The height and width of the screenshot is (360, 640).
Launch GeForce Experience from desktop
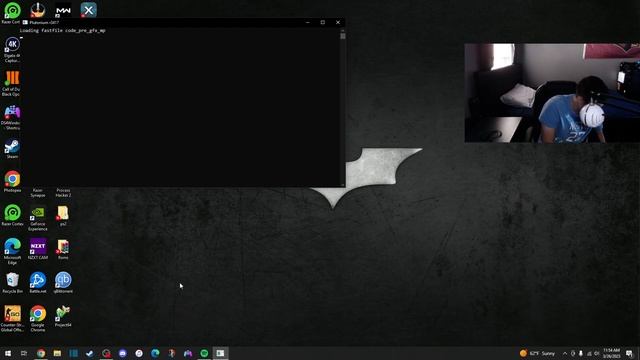point(38,218)
